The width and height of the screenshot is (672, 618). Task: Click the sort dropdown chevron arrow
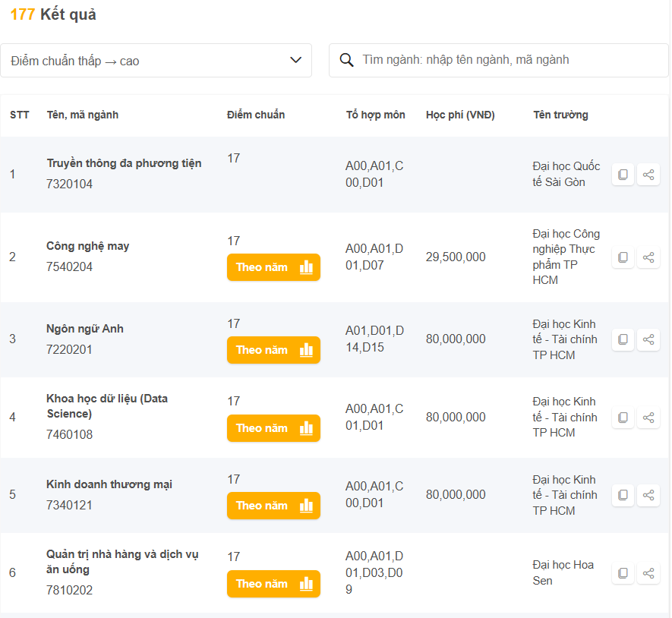point(296,61)
